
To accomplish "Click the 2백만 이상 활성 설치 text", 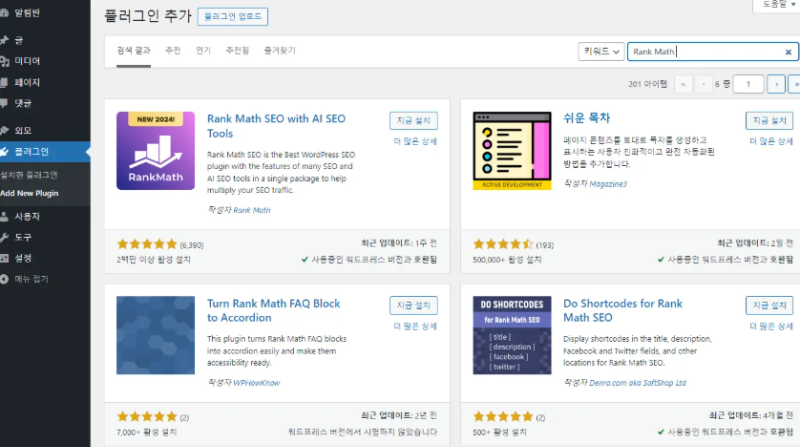I will (x=153, y=260).
